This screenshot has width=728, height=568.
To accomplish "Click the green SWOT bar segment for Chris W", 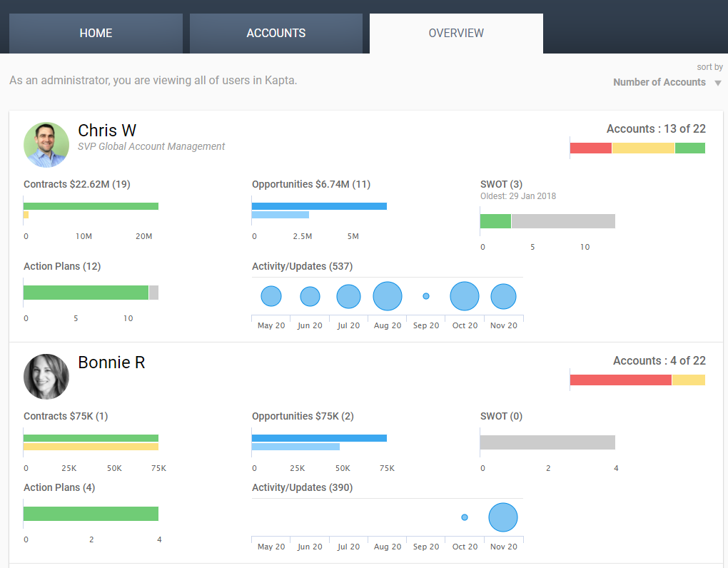I will point(495,220).
